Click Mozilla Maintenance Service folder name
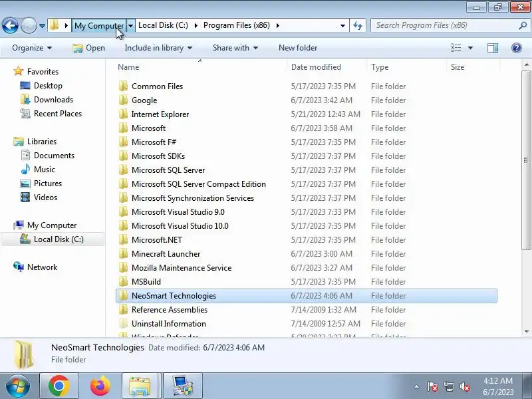 182,268
